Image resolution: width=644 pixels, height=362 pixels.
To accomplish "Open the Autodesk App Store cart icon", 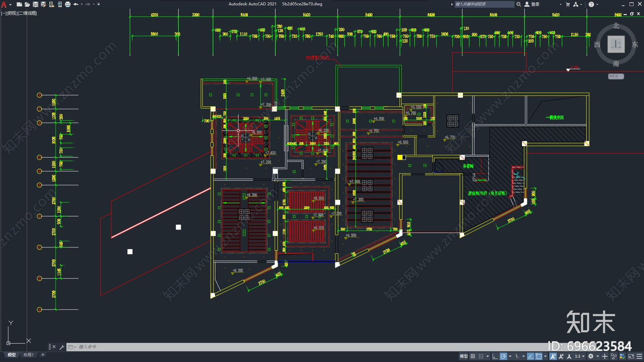I will click(568, 4).
